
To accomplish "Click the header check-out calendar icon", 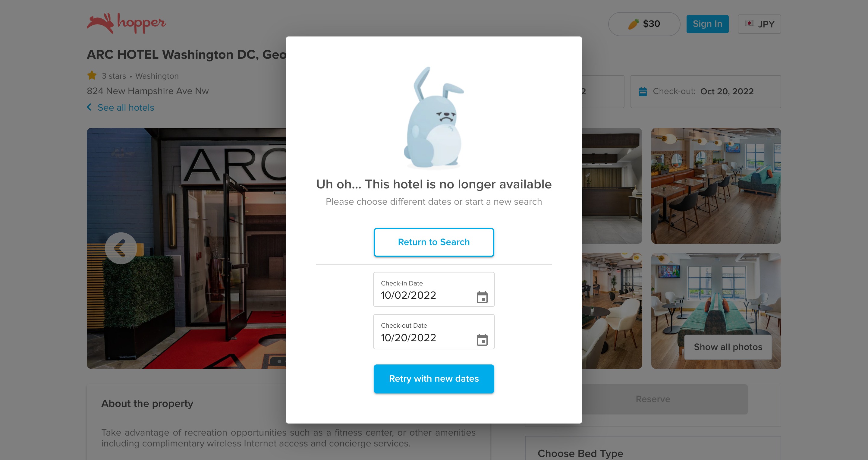I will tap(643, 91).
